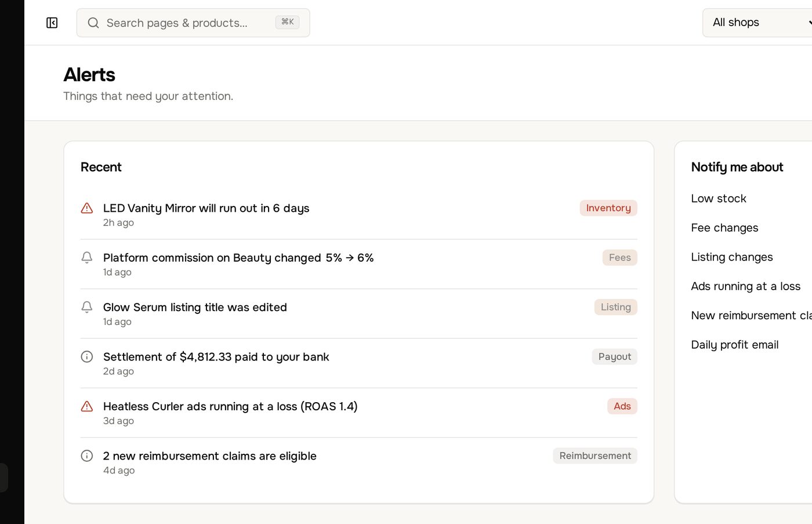Viewport: 812px width, 524px height.
Task: Click the 2h ago timestamp
Action: pos(118,223)
